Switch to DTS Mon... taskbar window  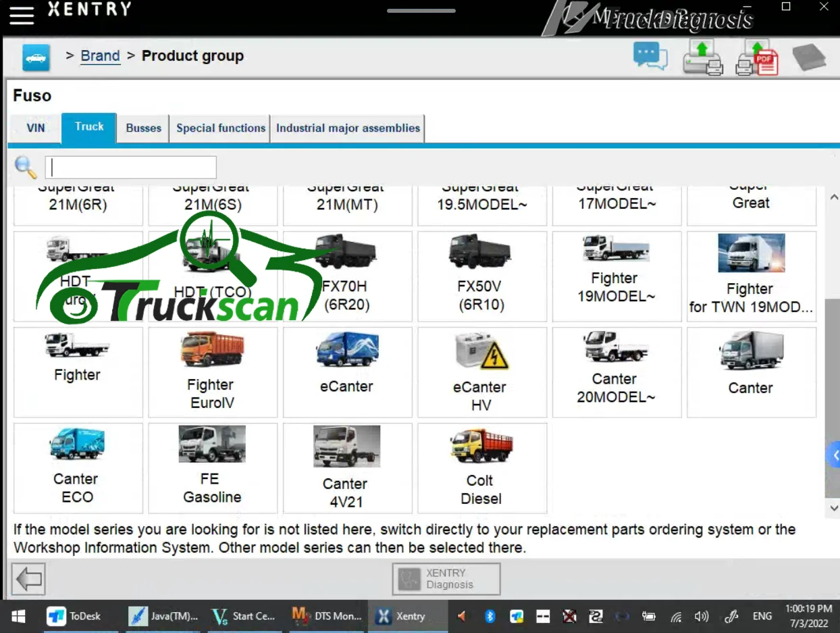point(327,616)
